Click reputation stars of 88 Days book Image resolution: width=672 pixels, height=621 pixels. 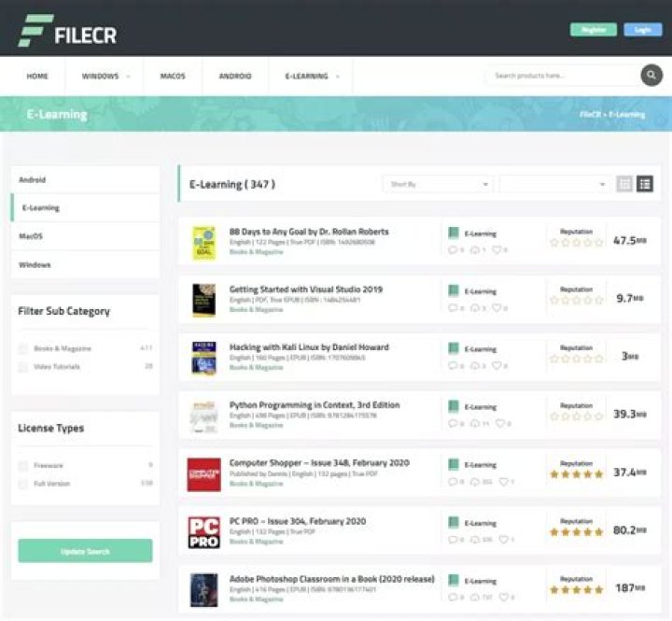pyautogui.click(x=577, y=243)
